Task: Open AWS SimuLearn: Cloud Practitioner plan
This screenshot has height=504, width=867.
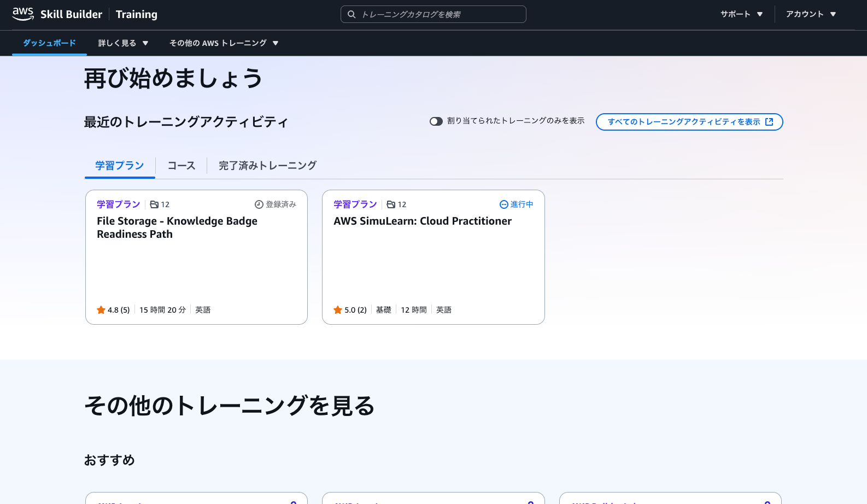Action: [x=423, y=221]
